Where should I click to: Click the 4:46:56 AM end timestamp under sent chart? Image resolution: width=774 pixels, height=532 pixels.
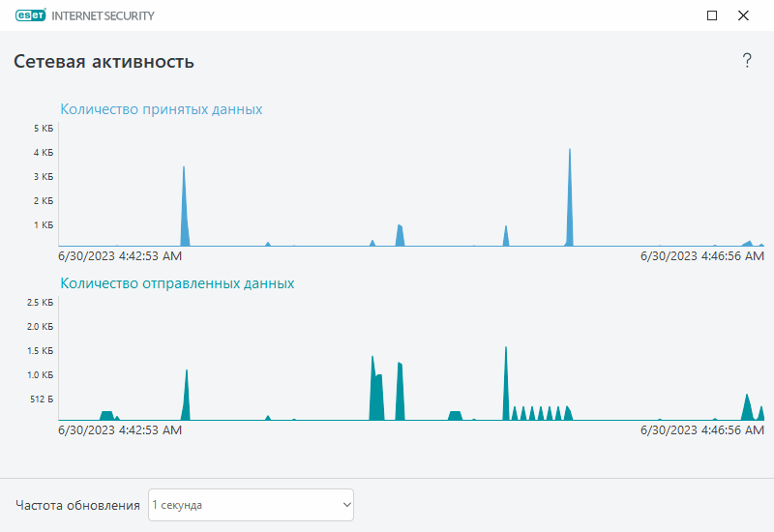pyautogui.click(x=702, y=430)
